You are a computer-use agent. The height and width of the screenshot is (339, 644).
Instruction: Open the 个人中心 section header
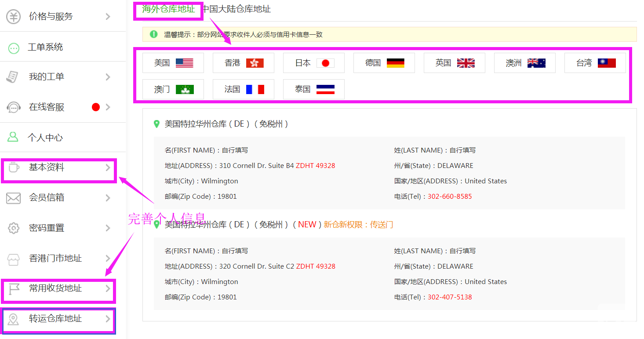click(x=45, y=138)
